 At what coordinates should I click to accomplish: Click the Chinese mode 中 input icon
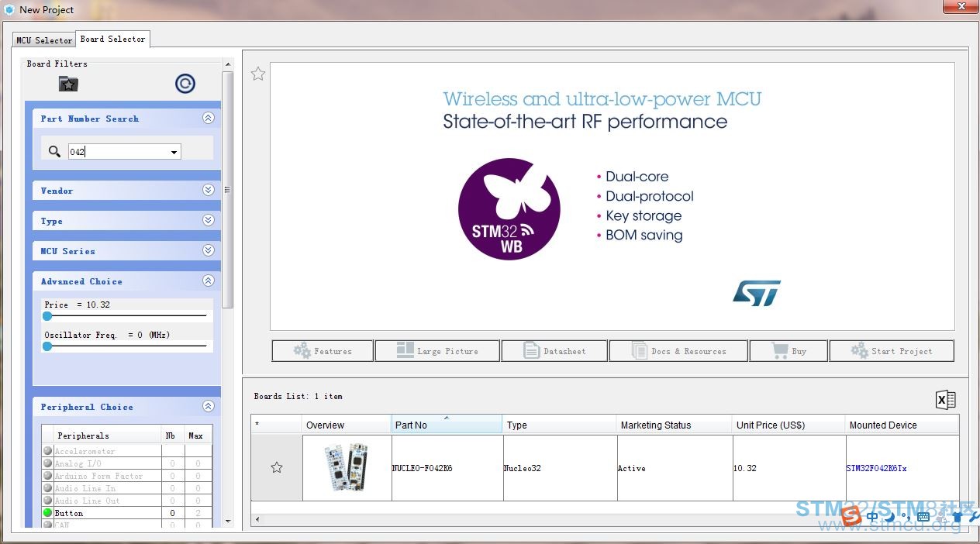pos(873,516)
